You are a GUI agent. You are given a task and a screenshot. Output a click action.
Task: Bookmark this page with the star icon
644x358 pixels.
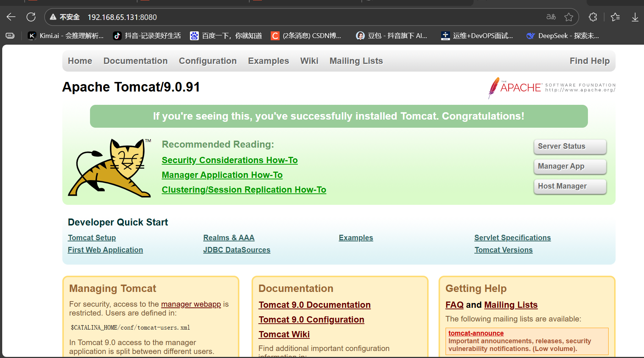569,17
